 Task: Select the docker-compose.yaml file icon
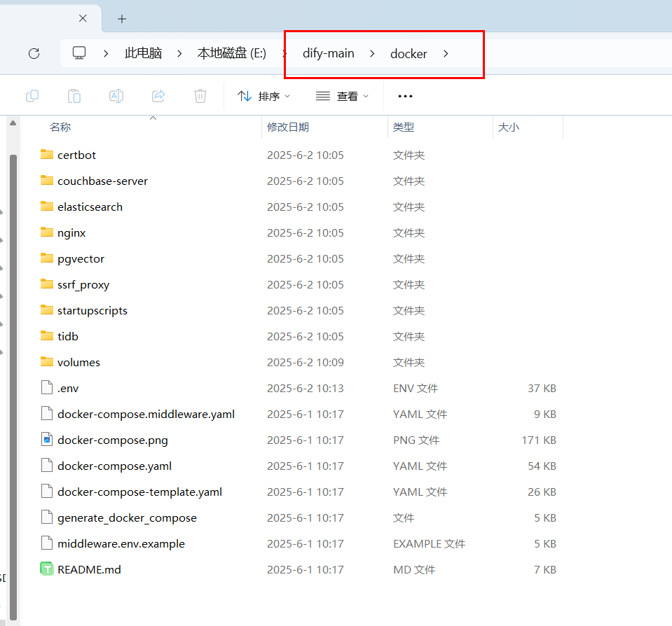[x=47, y=466]
